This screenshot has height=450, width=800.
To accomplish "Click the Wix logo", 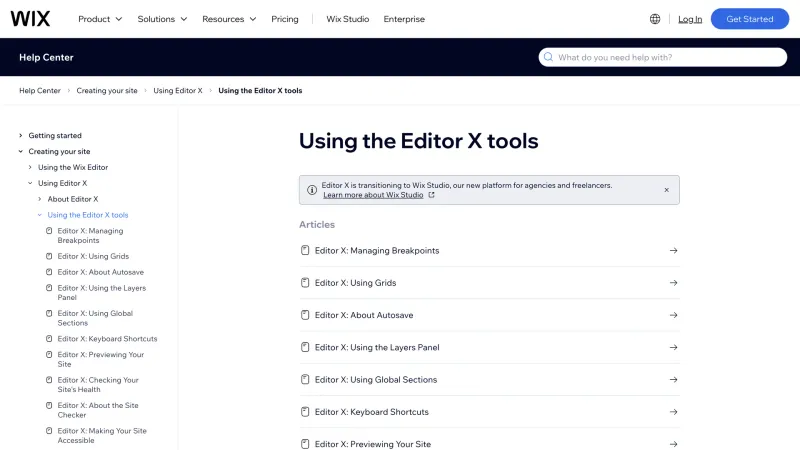I will (x=30, y=19).
